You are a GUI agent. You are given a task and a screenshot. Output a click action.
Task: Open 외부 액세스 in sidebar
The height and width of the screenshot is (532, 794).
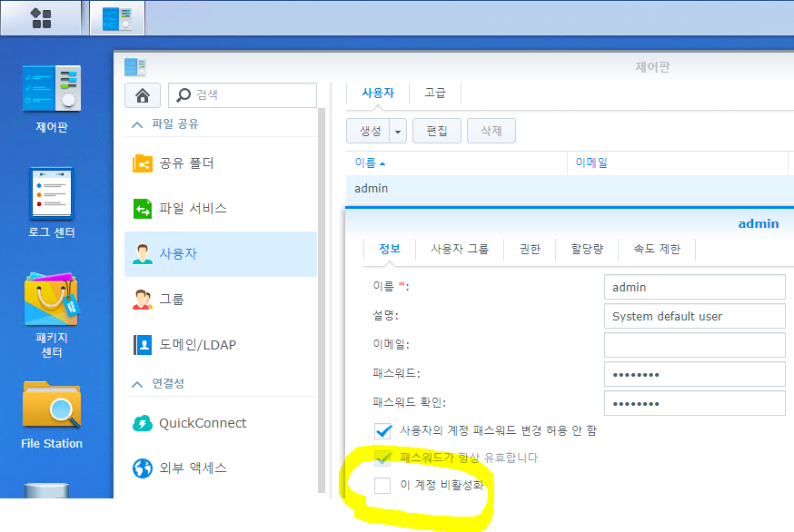221,468
